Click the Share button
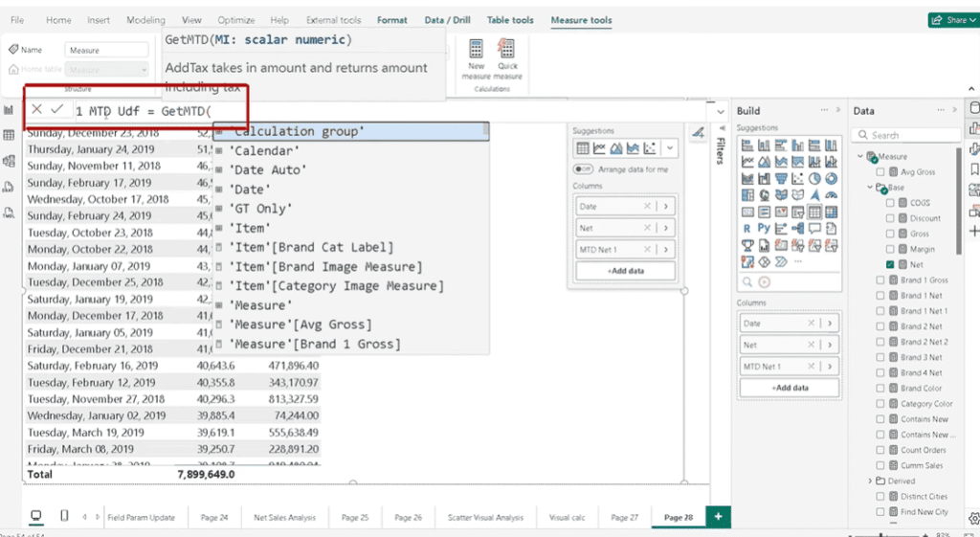The image size is (980, 537). coord(952,20)
